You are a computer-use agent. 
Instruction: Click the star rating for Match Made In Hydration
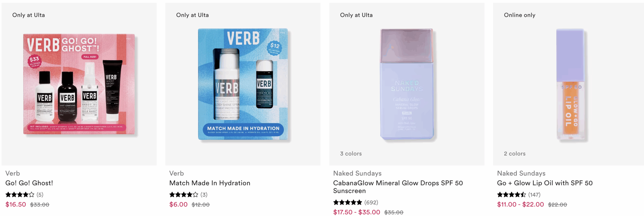tap(184, 195)
